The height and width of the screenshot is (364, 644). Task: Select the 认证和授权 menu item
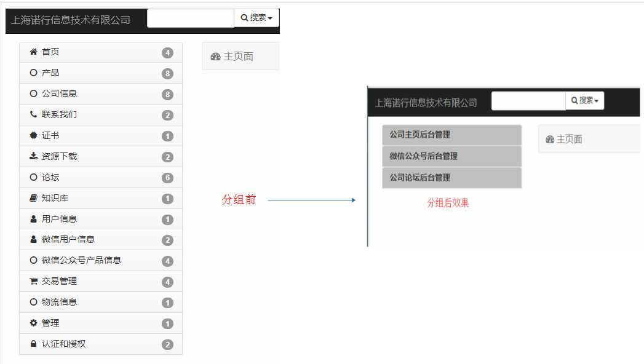point(101,344)
